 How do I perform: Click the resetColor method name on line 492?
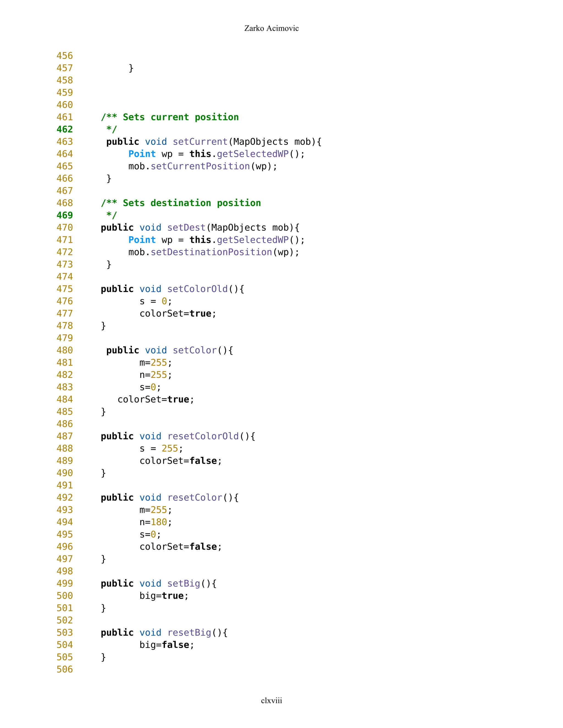(x=195, y=498)
